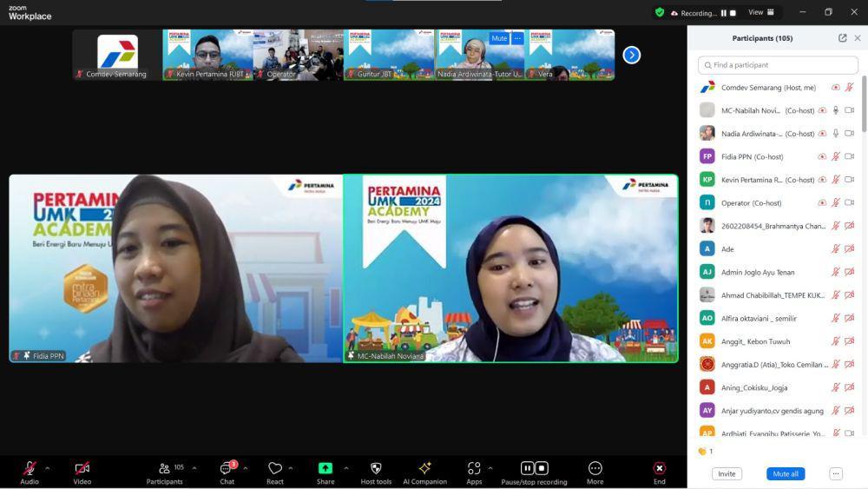The image size is (868, 489).
Task: Toggle muted mic for Kevin Pertamina row
Action: coord(836,180)
